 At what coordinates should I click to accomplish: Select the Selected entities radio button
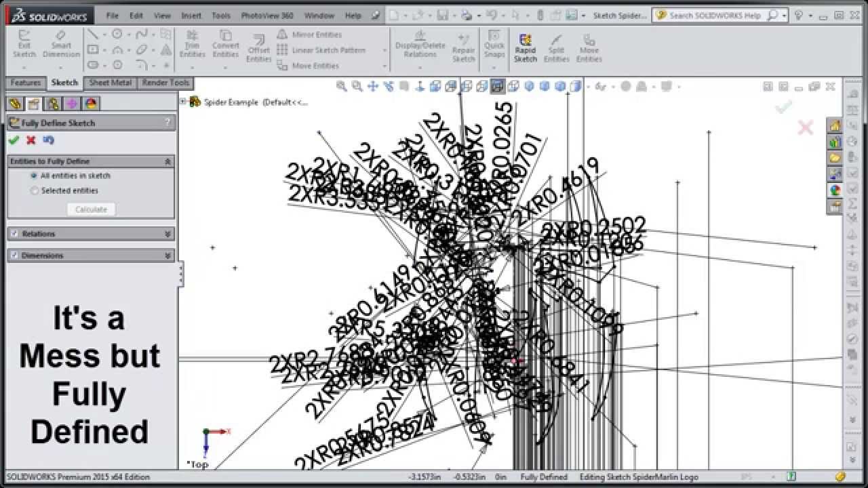tap(35, 190)
